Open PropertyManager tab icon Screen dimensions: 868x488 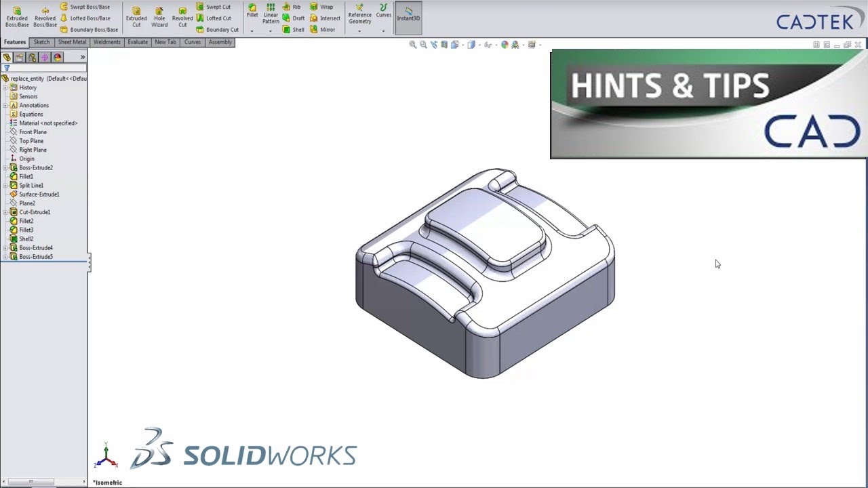click(x=20, y=58)
